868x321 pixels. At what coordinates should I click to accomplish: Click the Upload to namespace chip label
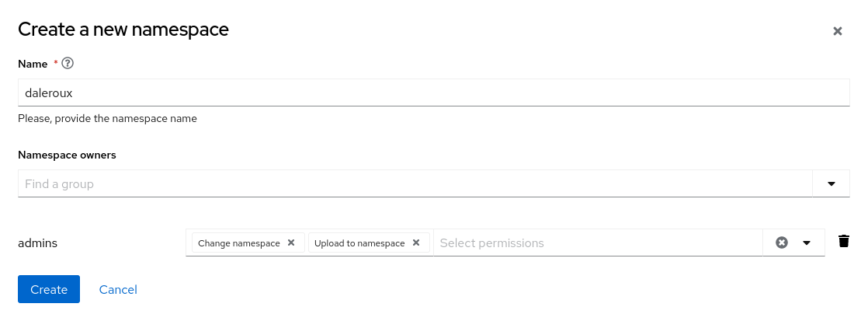click(x=359, y=242)
